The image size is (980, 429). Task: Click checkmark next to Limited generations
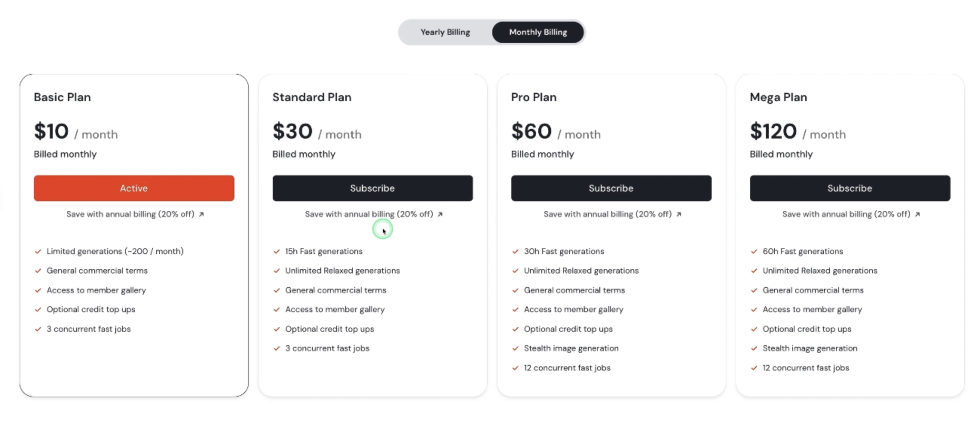click(38, 251)
